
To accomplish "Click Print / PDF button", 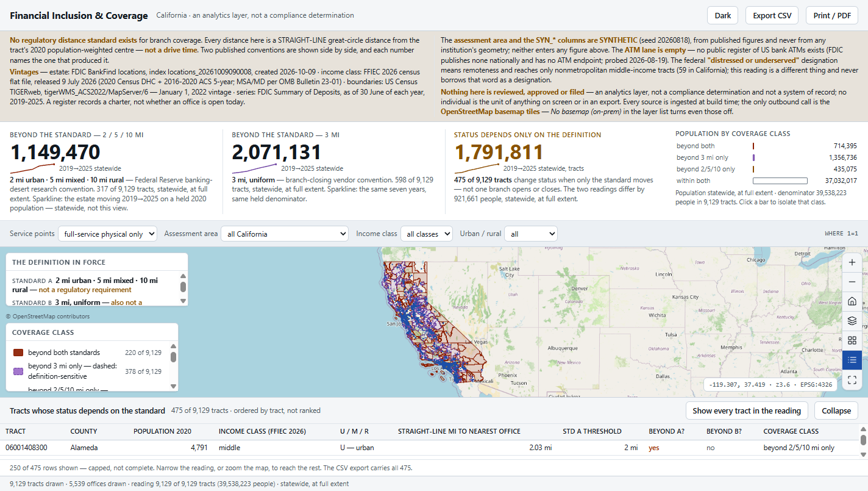I will [832, 16].
